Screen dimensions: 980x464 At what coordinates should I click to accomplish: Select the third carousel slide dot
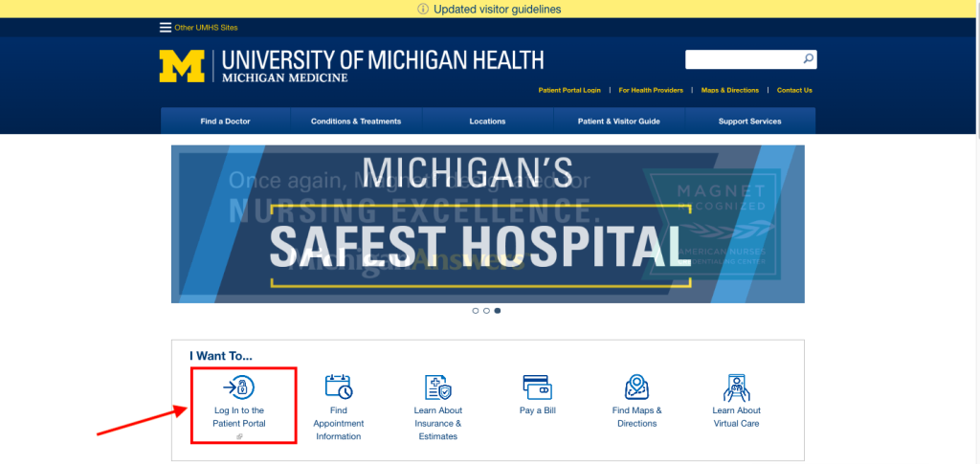click(x=498, y=310)
